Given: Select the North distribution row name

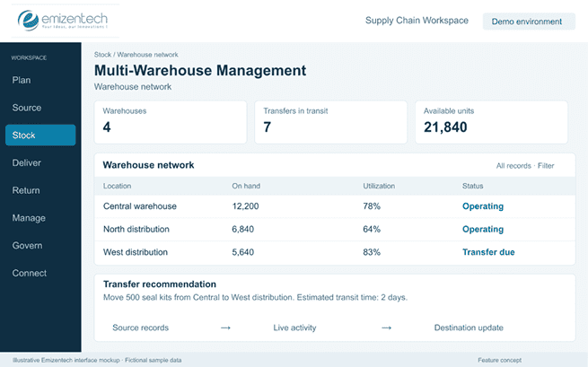Looking at the screenshot, I should (136, 229).
